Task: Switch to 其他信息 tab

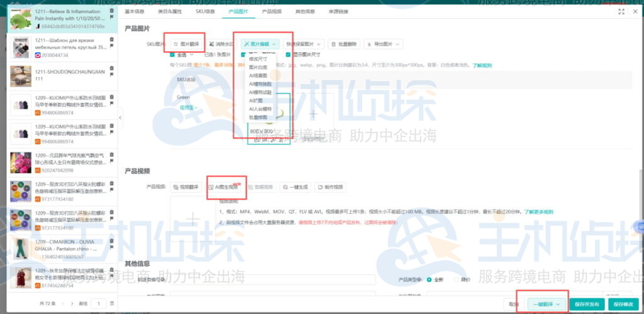Action: click(305, 11)
